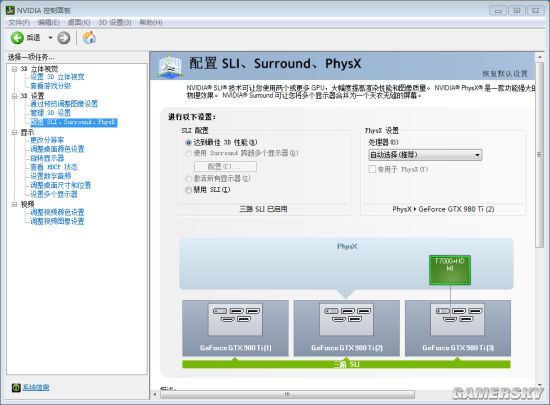Click the SLI Surround PhysX page header icon
Screen dimensions: 550x405
[170, 66]
